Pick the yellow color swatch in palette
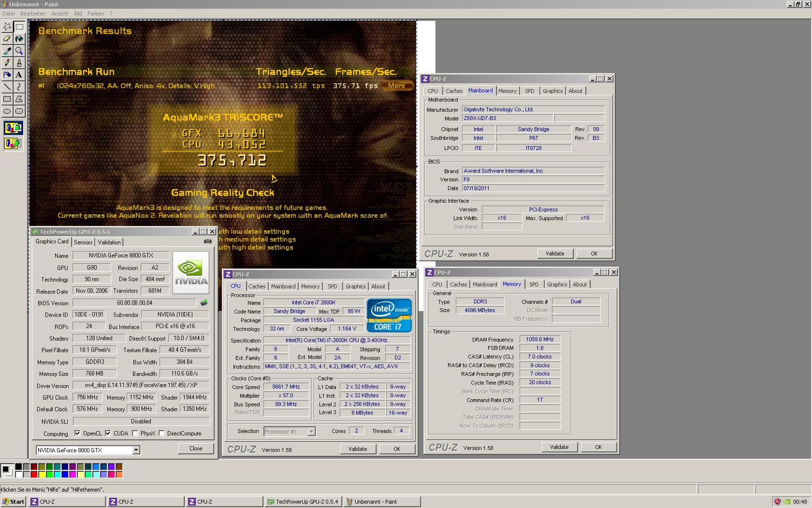The width and height of the screenshot is (812, 508). coord(42,475)
